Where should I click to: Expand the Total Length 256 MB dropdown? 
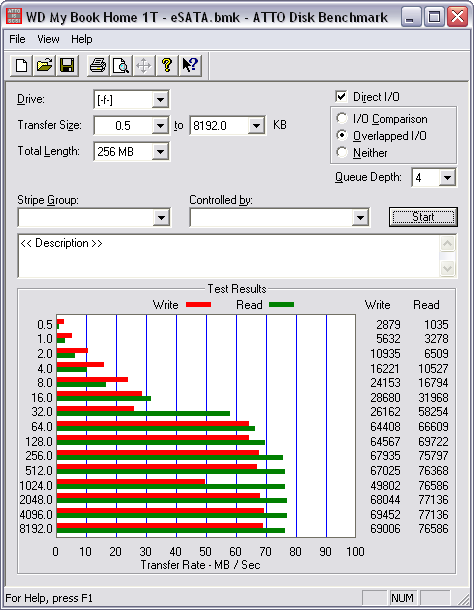160,151
